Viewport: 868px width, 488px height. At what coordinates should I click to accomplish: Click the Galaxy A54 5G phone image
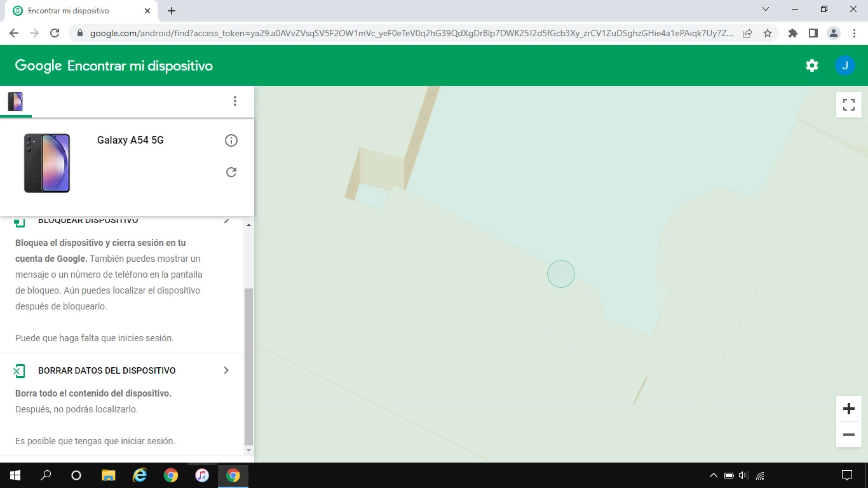[x=47, y=163]
